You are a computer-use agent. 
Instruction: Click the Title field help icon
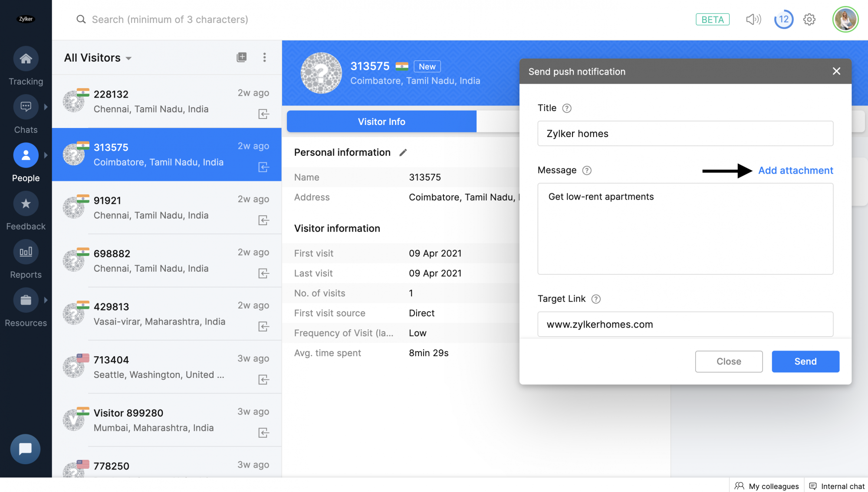click(x=567, y=108)
